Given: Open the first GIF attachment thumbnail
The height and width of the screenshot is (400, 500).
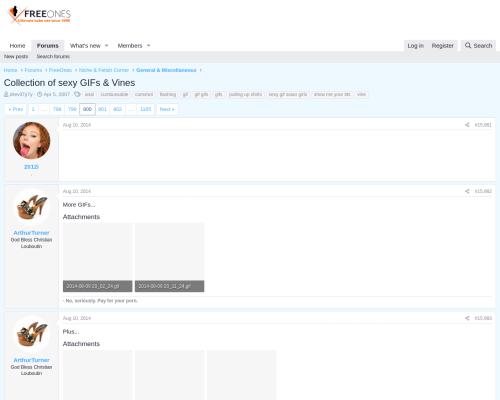Looking at the screenshot, I should pyautogui.click(x=97, y=257).
